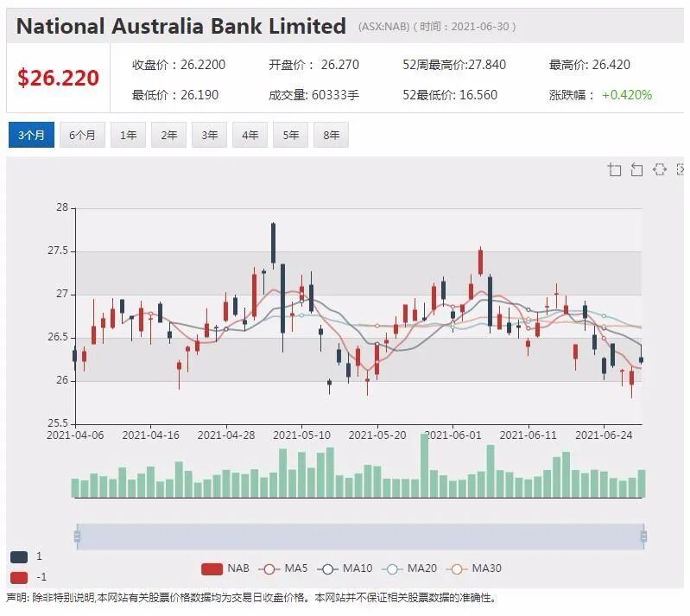Toggle MA5 line in legend

269,568
